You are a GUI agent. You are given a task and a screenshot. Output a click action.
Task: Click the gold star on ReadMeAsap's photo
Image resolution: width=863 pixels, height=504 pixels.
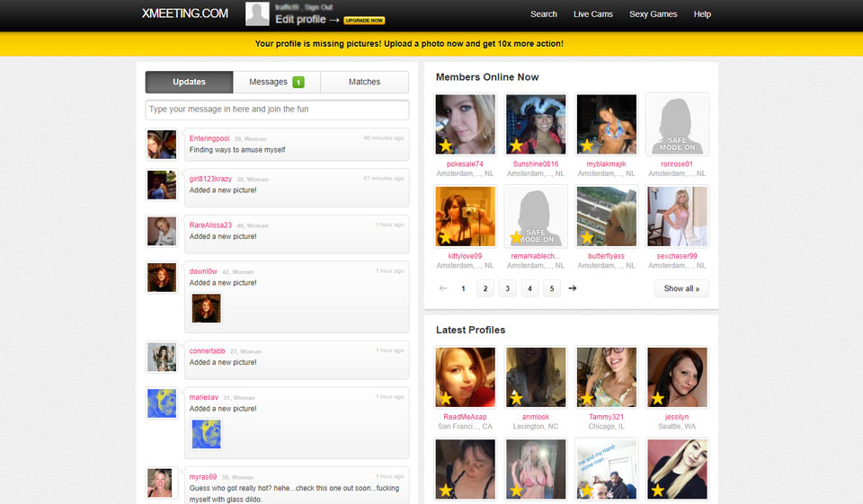point(443,398)
